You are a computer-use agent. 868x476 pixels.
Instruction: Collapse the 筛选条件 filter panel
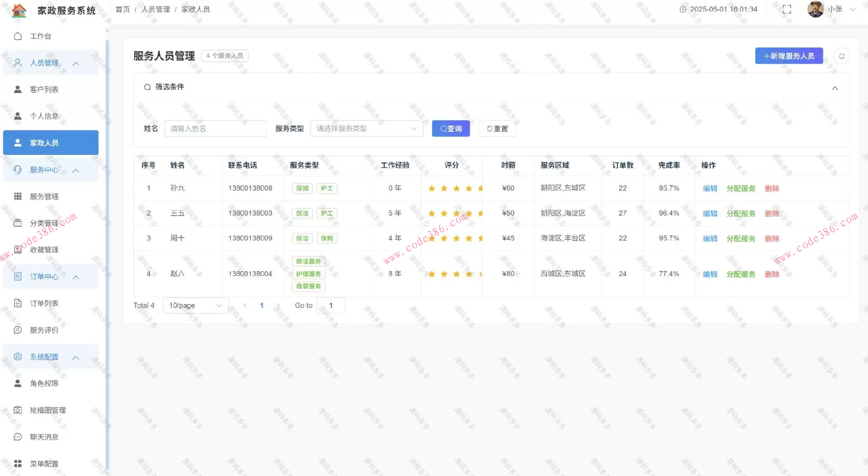pos(835,88)
